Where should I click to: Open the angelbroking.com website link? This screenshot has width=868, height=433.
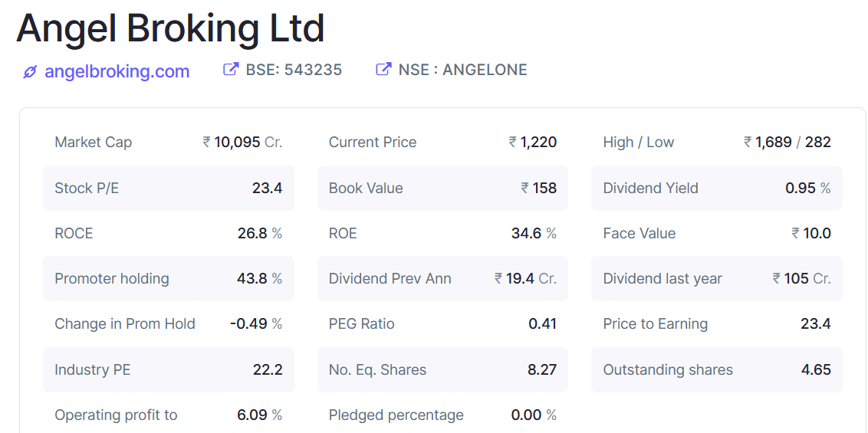[117, 71]
